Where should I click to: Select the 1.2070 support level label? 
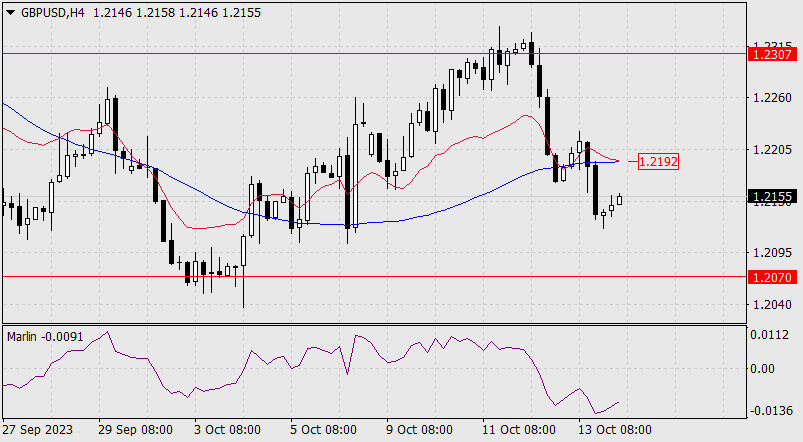tap(773, 277)
